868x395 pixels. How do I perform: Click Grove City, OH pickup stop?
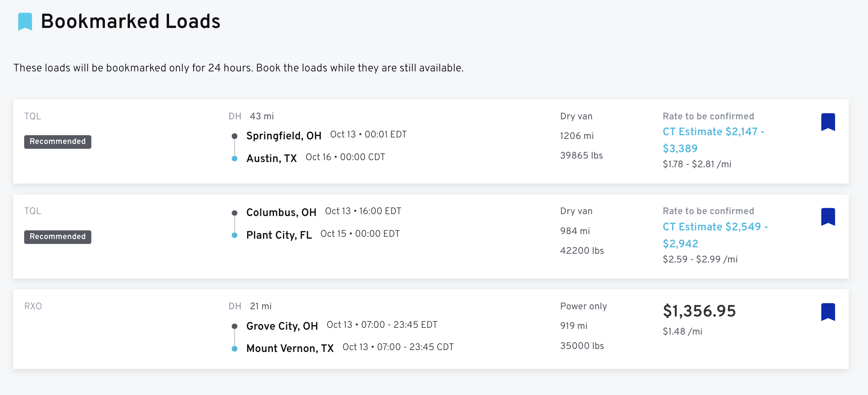[x=282, y=326]
